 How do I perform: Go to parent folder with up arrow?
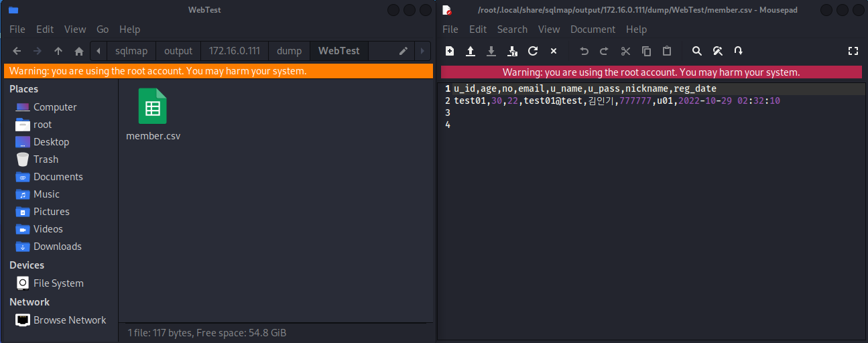tap(58, 51)
